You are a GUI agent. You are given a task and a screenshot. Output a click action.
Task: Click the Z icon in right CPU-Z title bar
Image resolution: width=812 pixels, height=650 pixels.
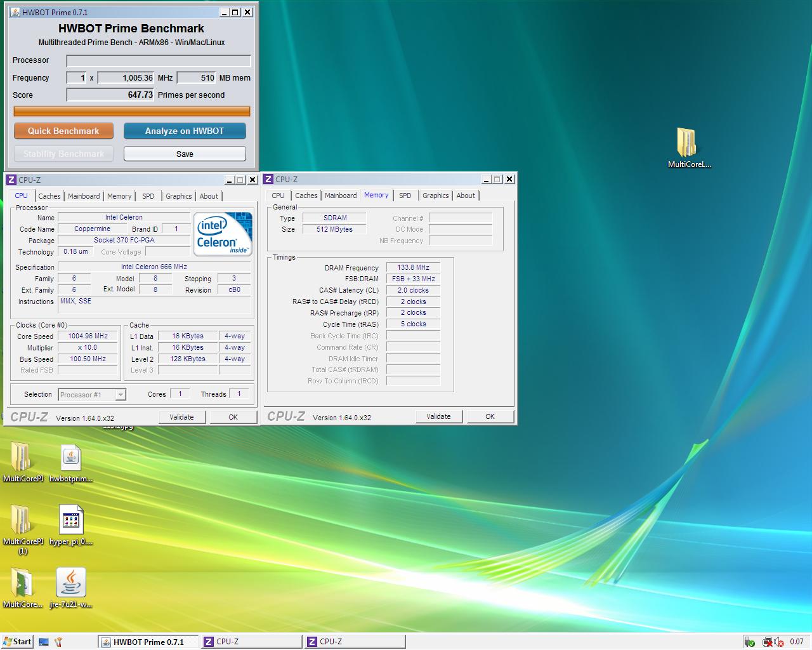[x=268, y=179]
